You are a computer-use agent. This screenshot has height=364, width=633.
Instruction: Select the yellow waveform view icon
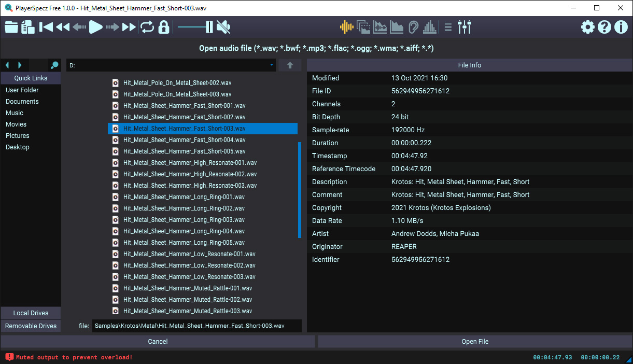[346, 27]
